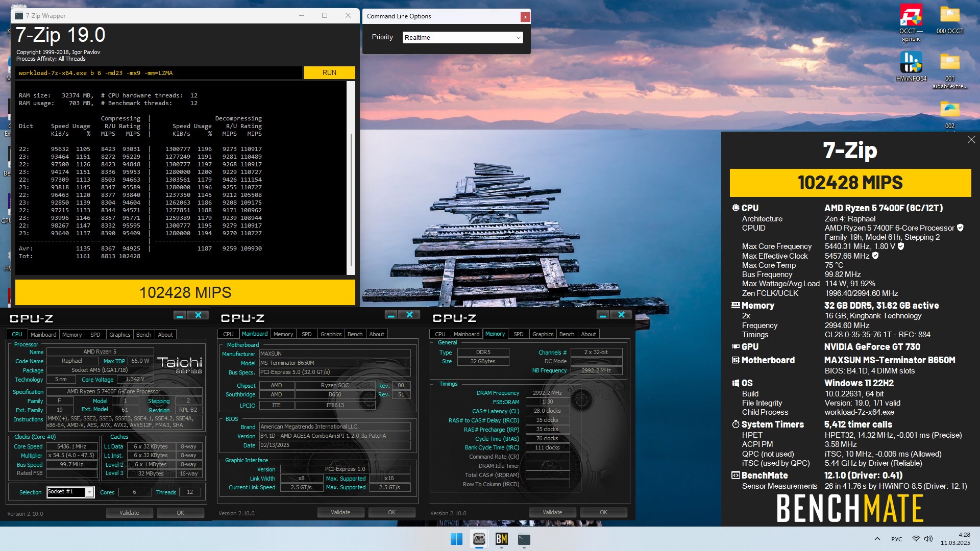Minimize the CPU-Z Memory window
This screenshot has width=980, height=551.
coord(603,315)
